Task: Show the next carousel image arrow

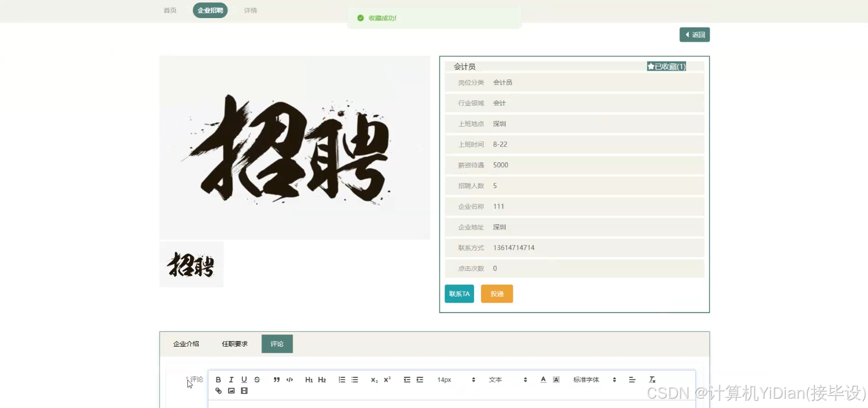Action: 420,148
